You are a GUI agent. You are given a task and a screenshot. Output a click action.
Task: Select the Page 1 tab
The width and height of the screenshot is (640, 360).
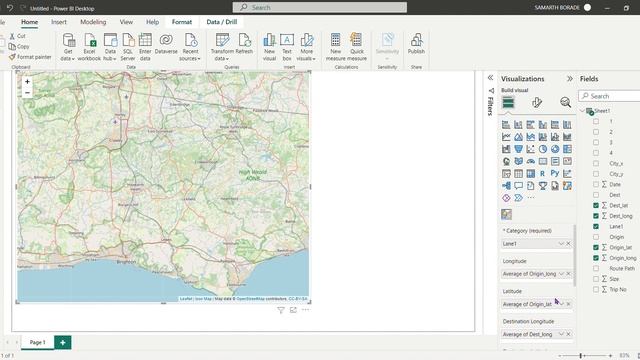point(38,342)
